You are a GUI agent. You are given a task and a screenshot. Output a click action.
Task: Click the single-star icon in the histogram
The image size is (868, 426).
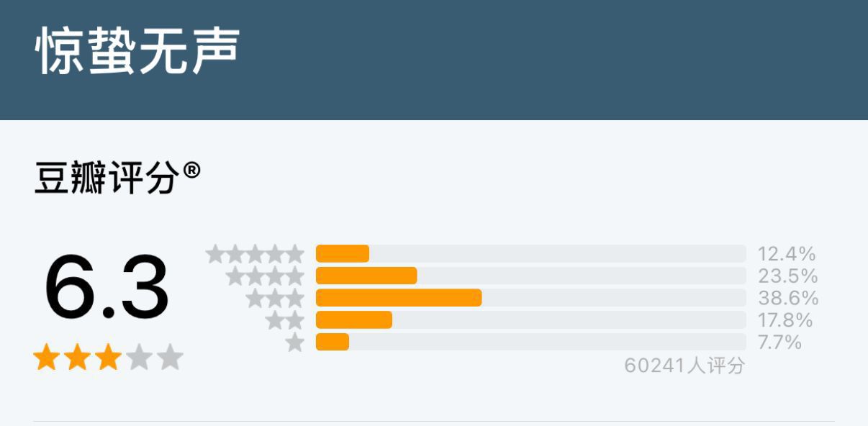(x=295, y=343)
